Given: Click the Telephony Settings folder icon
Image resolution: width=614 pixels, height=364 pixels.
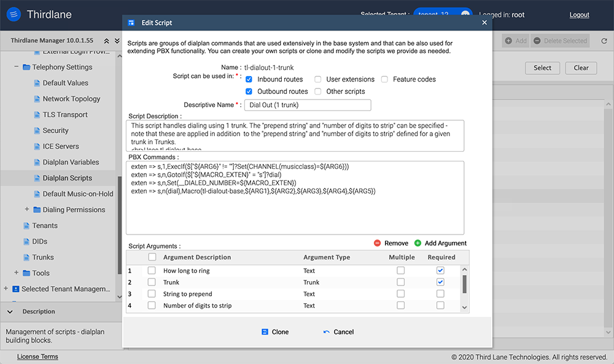Looking at the screenshot, I should click(x=26, y=68).
